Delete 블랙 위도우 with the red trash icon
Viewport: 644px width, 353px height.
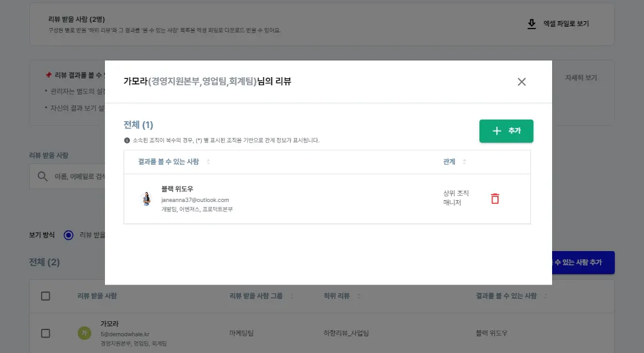[495, 198]
